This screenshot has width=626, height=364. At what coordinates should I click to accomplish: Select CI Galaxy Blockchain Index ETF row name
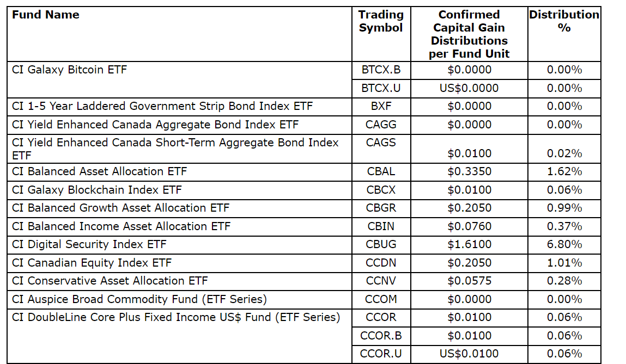tap(97, 190)
